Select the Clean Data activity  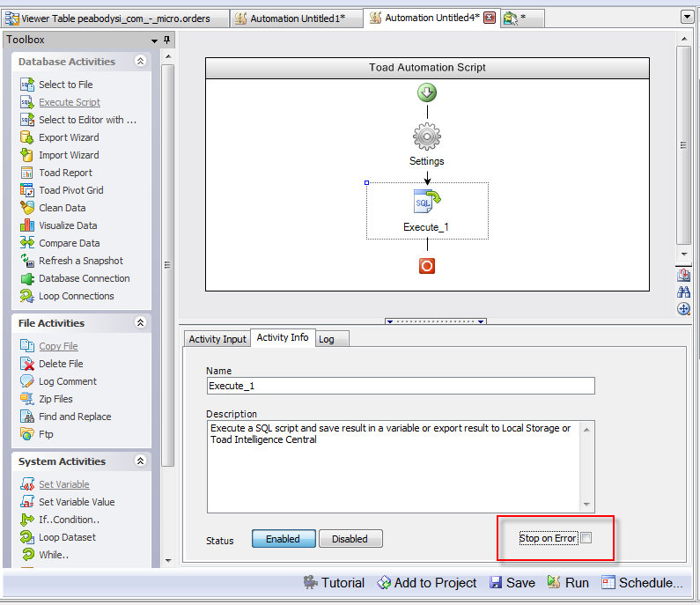[x=53, y=208]
